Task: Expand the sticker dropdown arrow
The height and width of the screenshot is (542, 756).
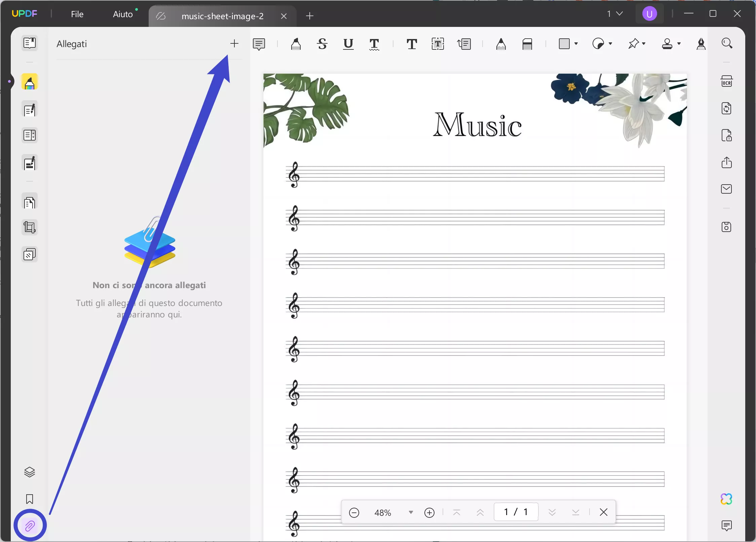Action: (x=610, y=44)
